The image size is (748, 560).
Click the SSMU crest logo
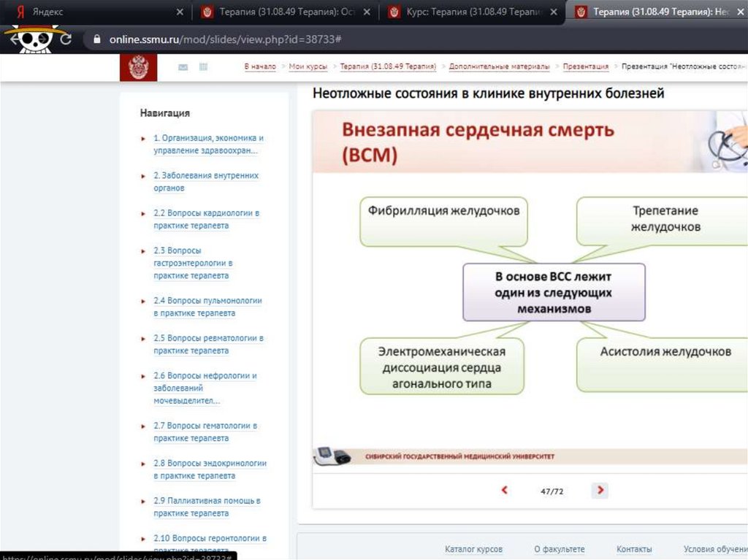click(x=138, y=67)
